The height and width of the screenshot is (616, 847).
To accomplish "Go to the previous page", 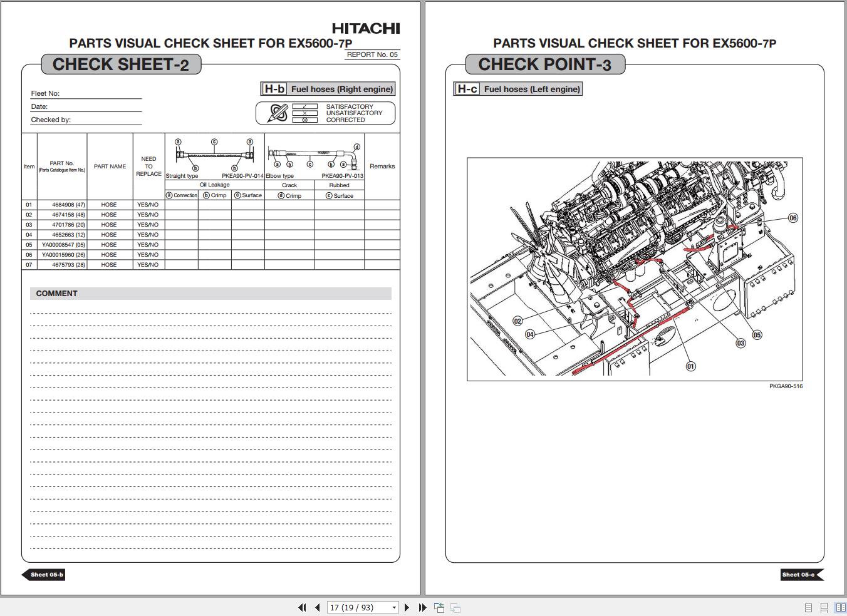I will click(317, 607).
